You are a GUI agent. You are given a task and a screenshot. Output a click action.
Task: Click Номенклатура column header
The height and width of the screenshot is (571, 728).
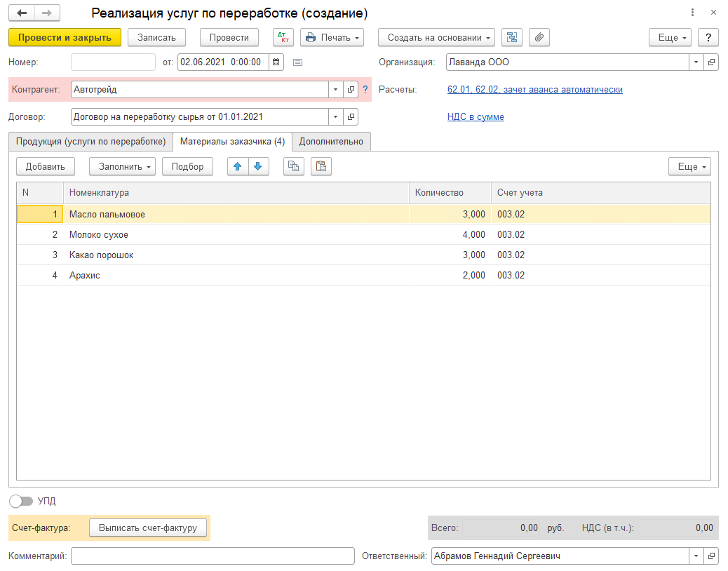pyautogui.click(x=236, y=193)
